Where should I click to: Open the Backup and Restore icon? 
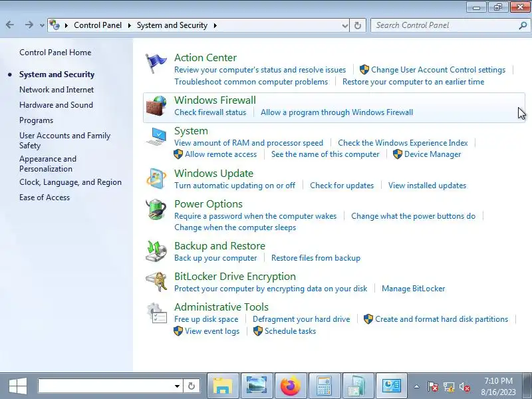(x=156, y=251)
